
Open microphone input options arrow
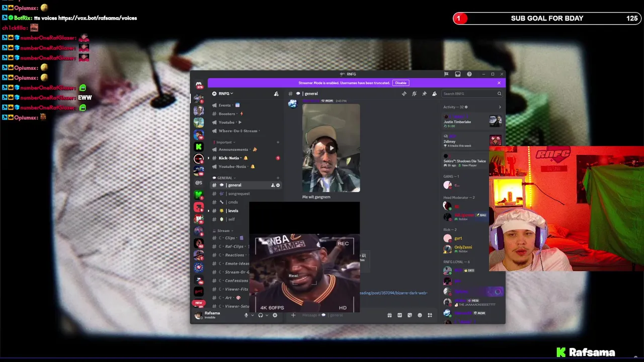click(252, 315)
